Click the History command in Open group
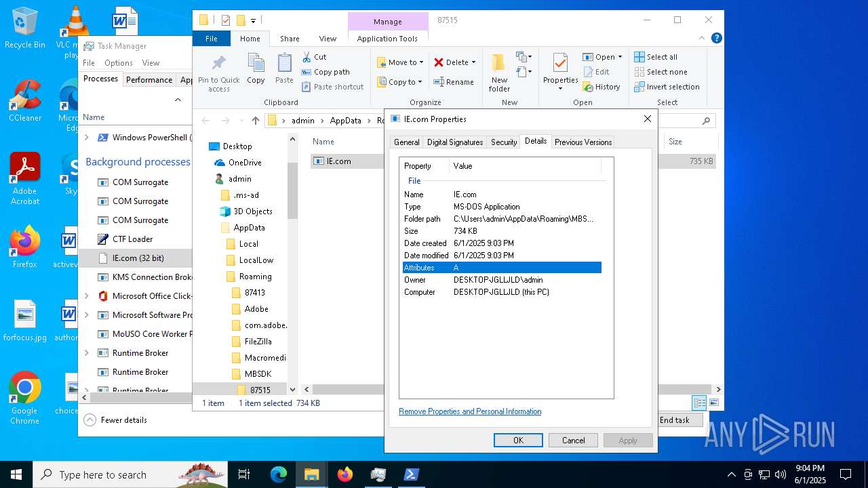This screenshot has width=868, height=488. pos(601,87)
